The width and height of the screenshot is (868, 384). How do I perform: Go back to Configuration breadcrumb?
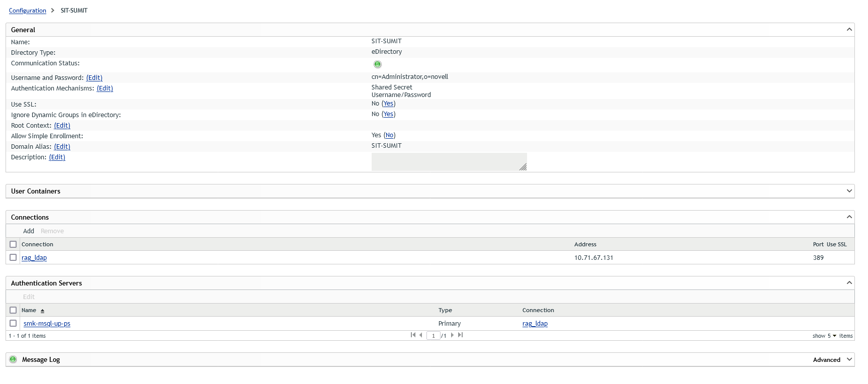coord(27,11)
